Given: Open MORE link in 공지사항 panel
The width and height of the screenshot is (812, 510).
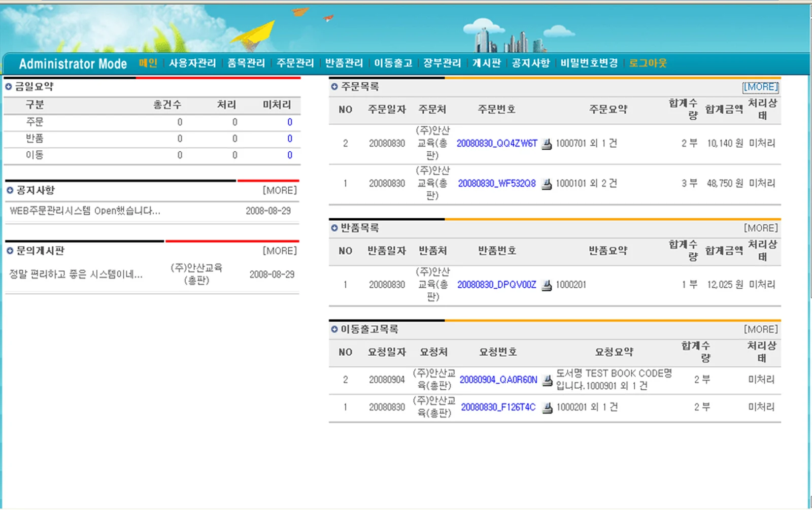Looking at the screenshot, I should [x=280, y=190].
